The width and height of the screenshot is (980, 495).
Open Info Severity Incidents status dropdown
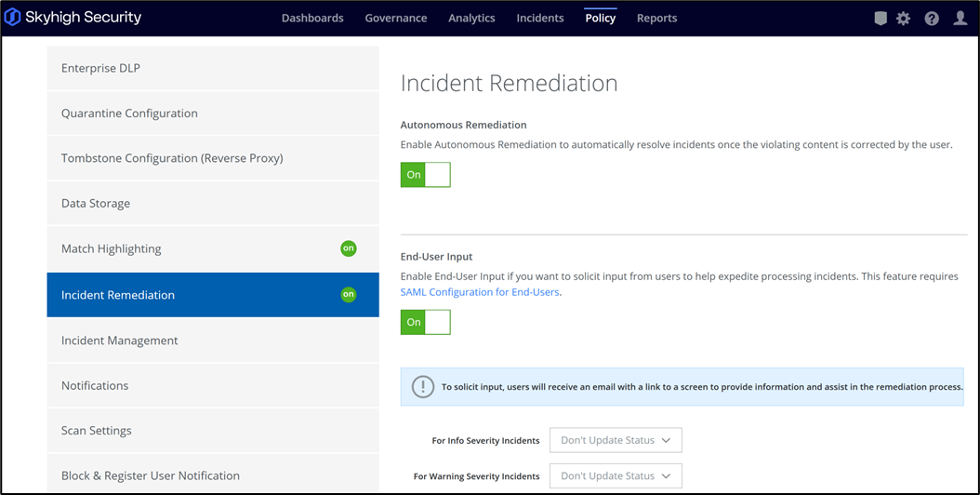[x=616, y=440]
